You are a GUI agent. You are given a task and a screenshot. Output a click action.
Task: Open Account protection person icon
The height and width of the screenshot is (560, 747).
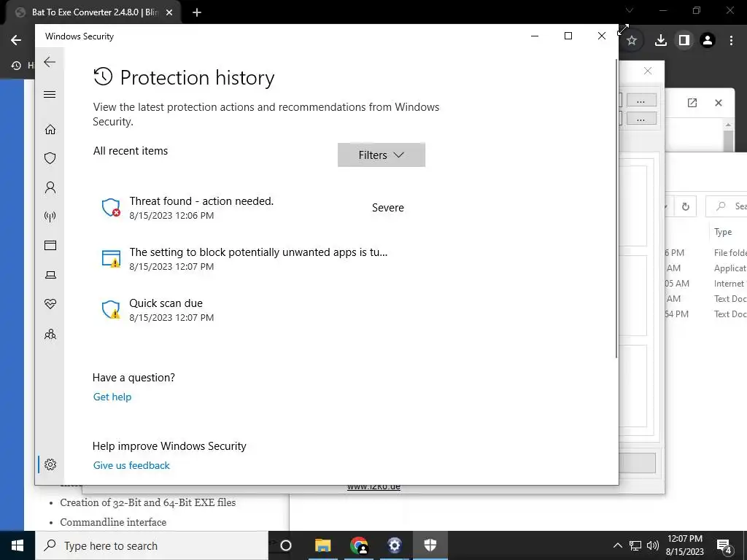coord(50,187)
